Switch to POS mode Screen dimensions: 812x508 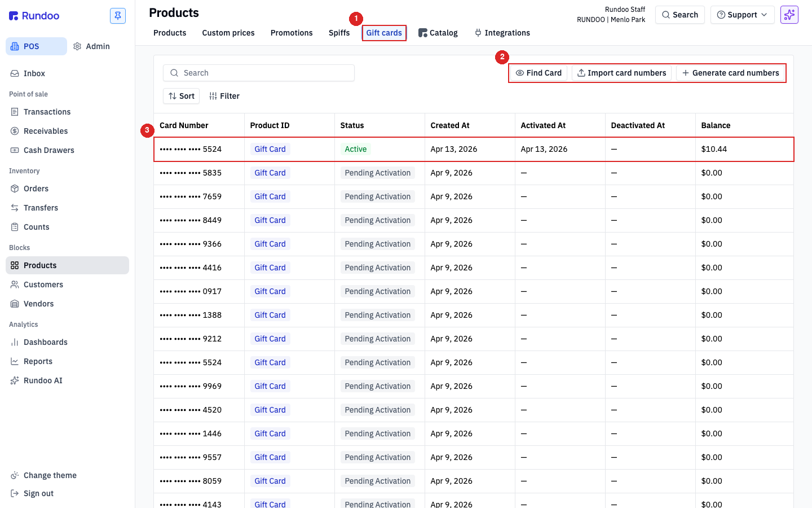pyautogui.click(x=36, y=46)
